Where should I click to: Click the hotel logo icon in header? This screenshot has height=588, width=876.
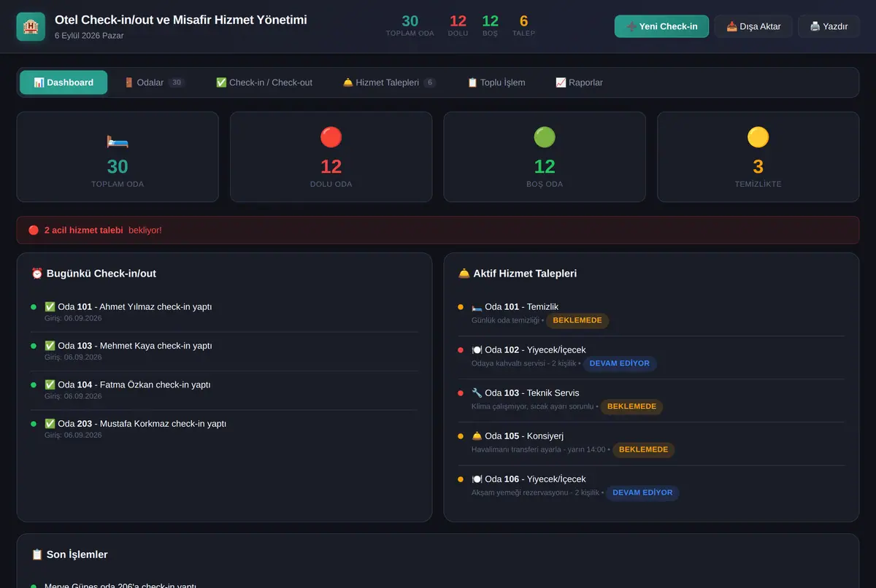pyautogui.click(x=31, y=26)
